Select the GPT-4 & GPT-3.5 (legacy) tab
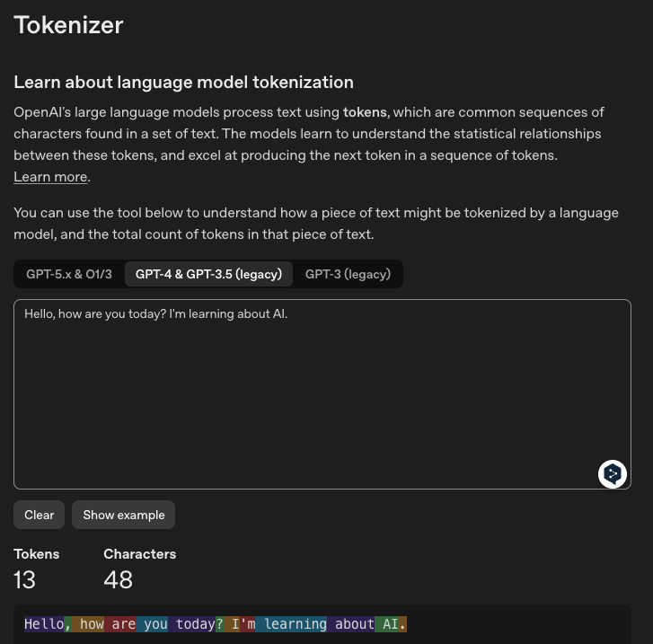Viewport: 653px width, 644px height. pyautogui.click(x=208, y=274)
